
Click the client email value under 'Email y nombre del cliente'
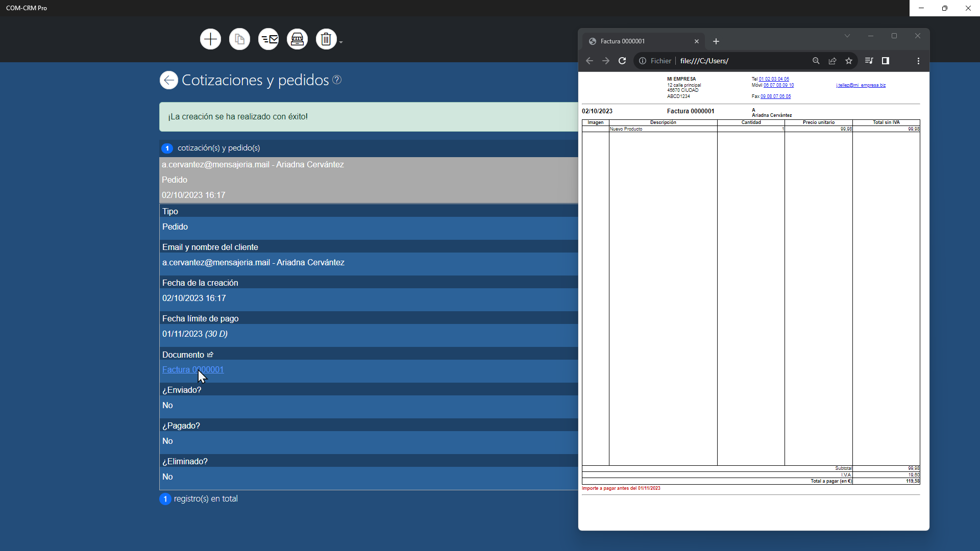tap(253, 262)
